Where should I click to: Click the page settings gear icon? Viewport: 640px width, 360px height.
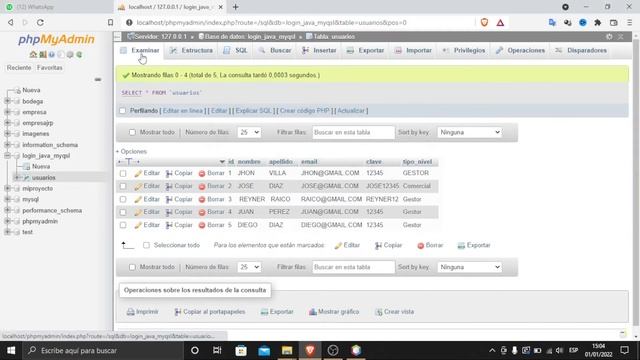click(x=609, y=37)
